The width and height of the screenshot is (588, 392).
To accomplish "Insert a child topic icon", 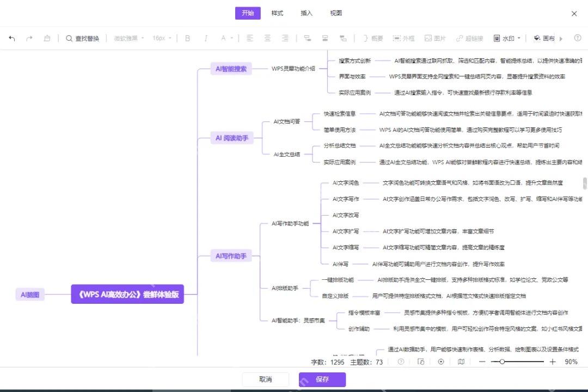I will tap(307, 38).
